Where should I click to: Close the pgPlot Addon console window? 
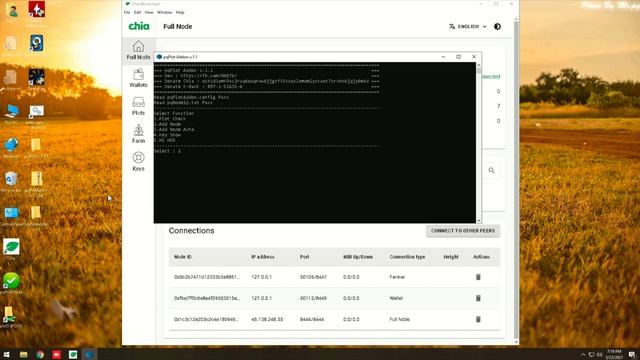click(x=473, y=57)
